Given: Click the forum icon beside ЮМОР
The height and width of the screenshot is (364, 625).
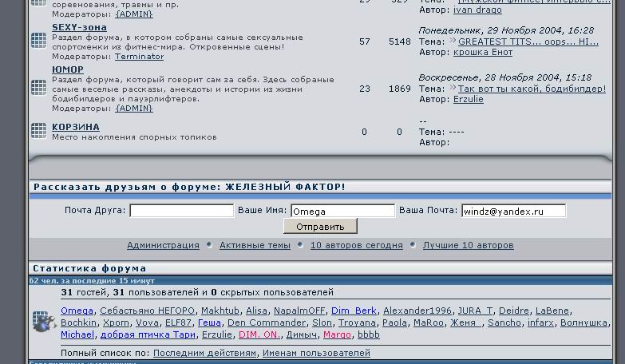Looking at the screenshot, I should coord(38,88).
